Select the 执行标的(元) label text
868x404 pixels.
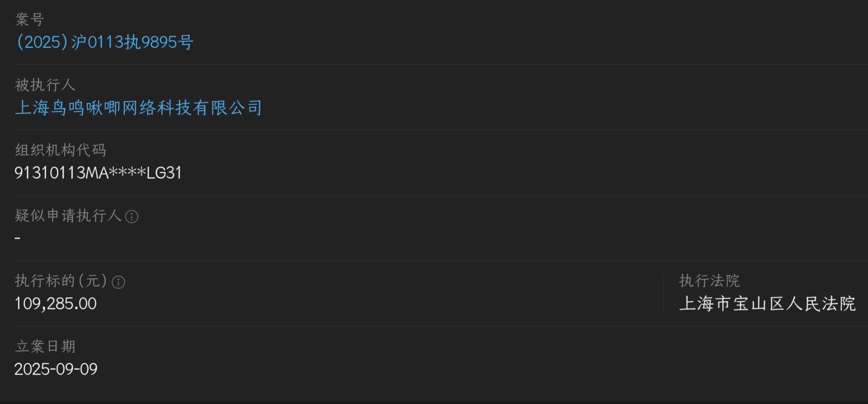[61, 281]
